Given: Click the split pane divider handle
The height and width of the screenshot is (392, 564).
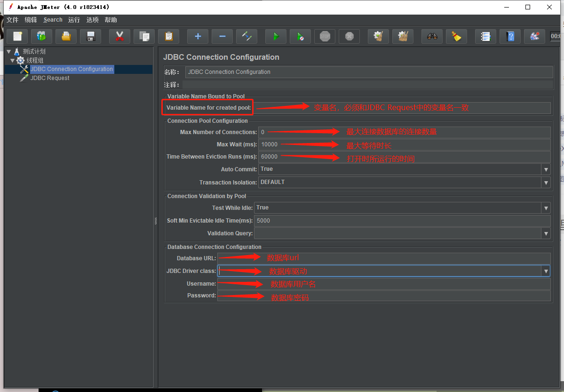Looking at the screenshot, I should [x=156, y=221].
